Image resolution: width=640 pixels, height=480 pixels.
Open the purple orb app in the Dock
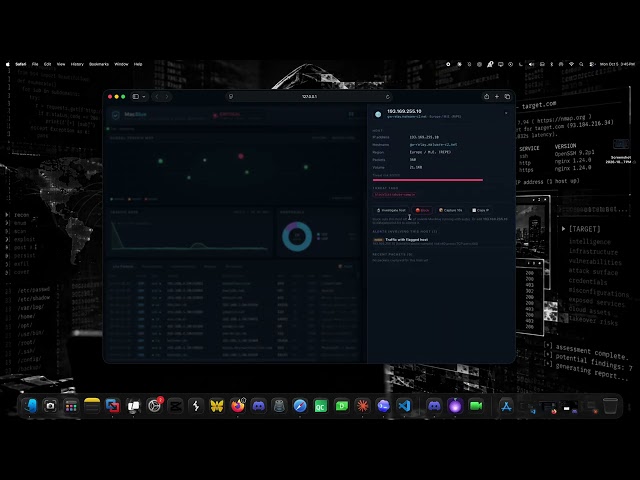tap(455, 406)
